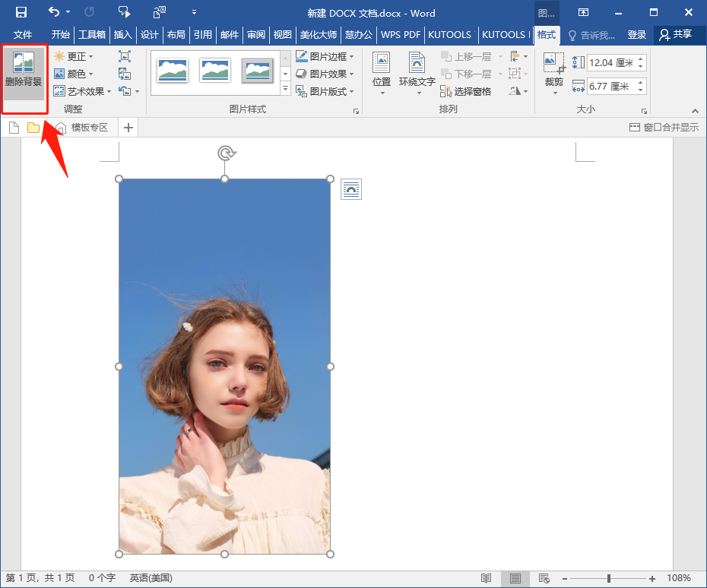
Task: Switch to Read Mode view icon
Action: pyautogui.click(x=486, y=578)
